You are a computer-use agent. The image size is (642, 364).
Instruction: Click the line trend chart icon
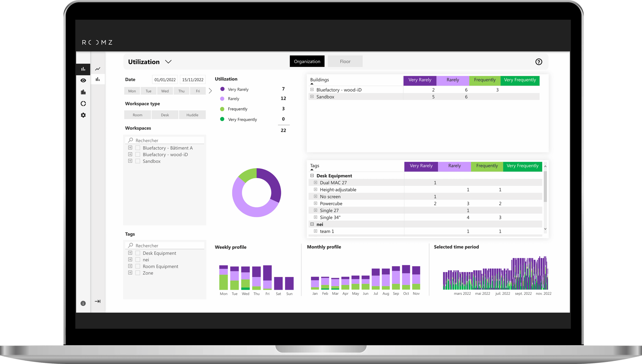pos(98,68)
